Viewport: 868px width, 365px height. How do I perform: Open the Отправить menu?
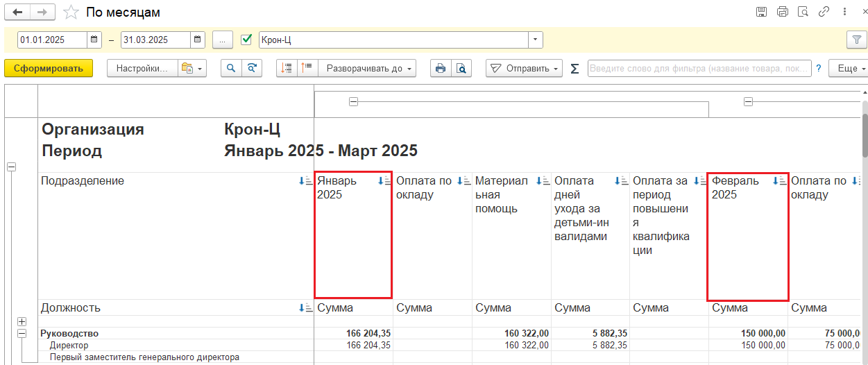524,68
